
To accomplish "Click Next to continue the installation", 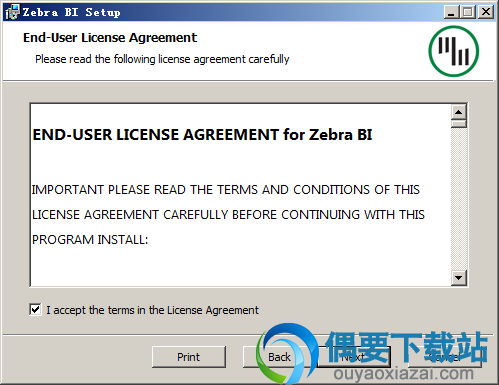I will coord(354,357).
